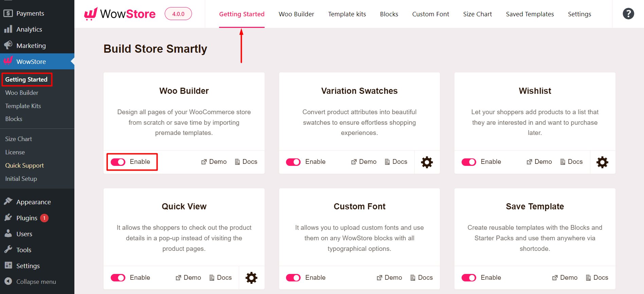Click the Collapse menu arrow icon

coord(8,281)
